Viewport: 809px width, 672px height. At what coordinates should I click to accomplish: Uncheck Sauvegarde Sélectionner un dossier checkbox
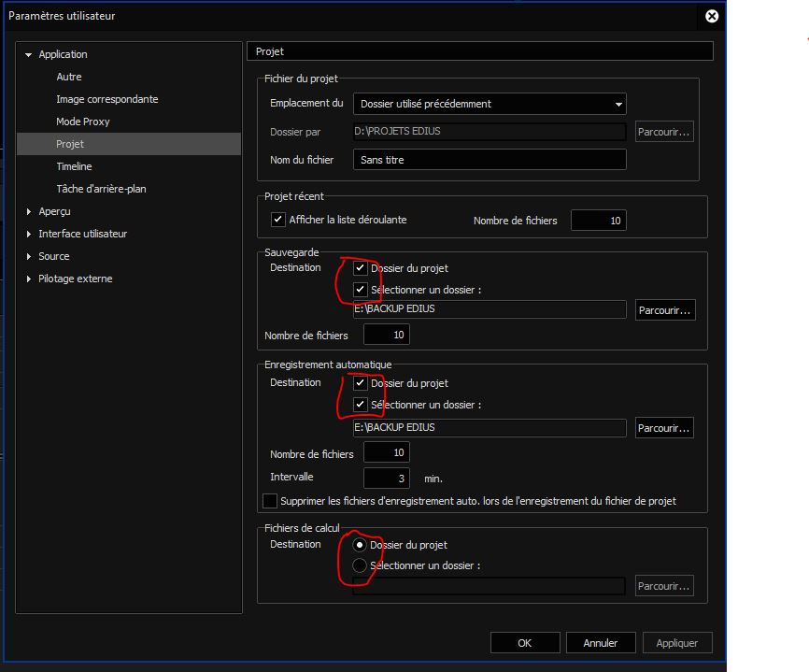(x=361, y=290)
